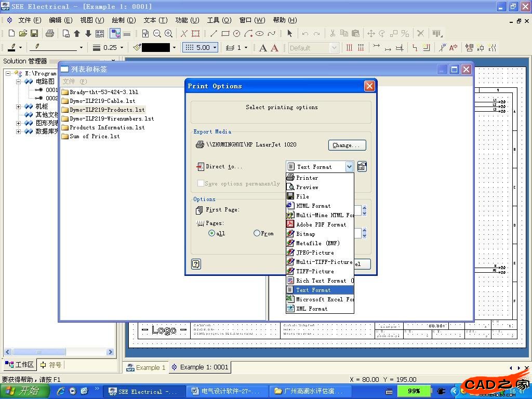The height and width of the screenshot is (399, 532).
Task: Expand the 机柜 tree node
Action: point(19,107)
